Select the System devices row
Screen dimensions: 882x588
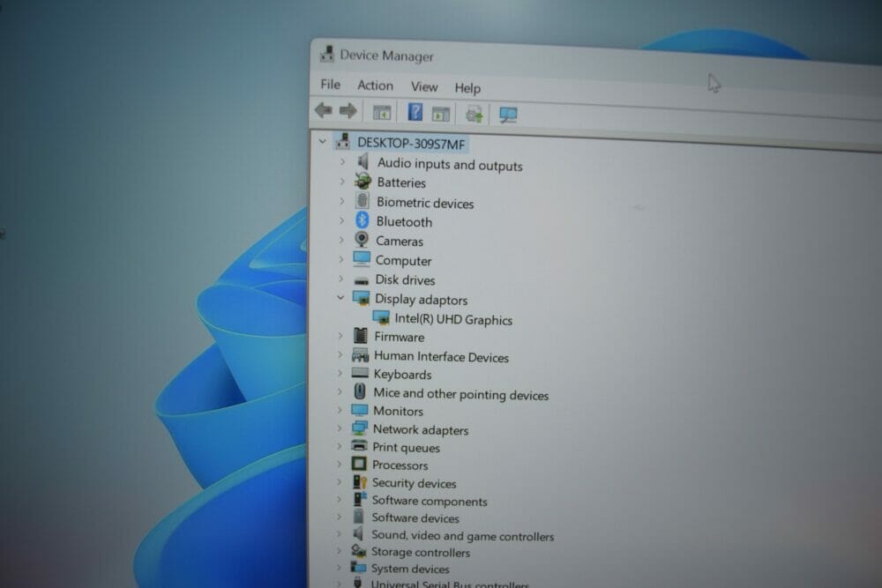coord(410,569)
